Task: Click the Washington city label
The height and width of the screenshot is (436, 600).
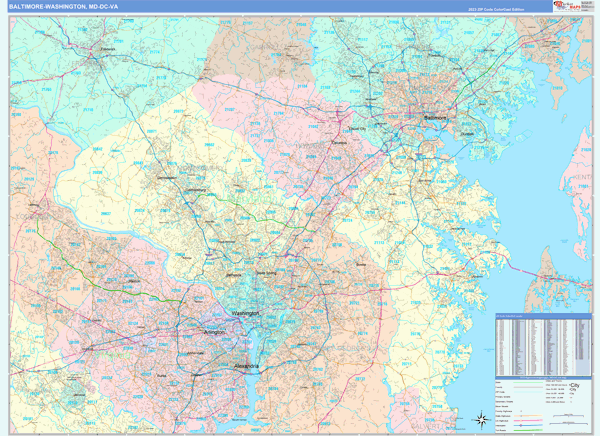Action: (x=245, y=313)
